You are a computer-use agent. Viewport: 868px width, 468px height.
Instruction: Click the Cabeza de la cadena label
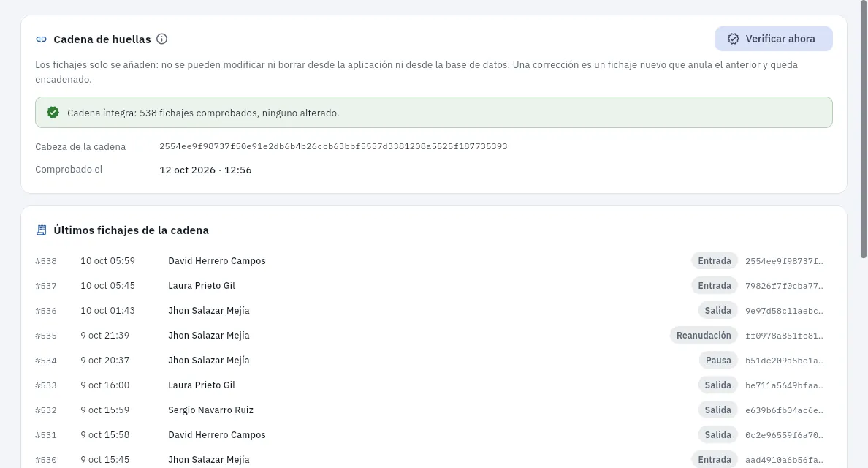[x=80, y=147]
